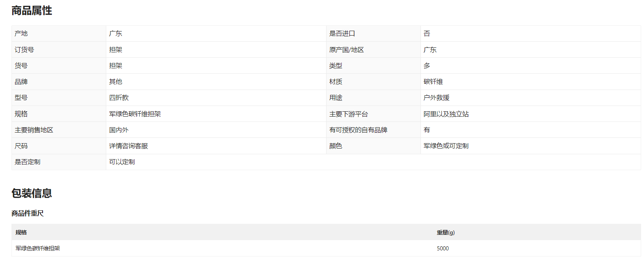Click the 有可授权的自有品牌 label
Screen dimensions: 644x261
coord(358,130)
